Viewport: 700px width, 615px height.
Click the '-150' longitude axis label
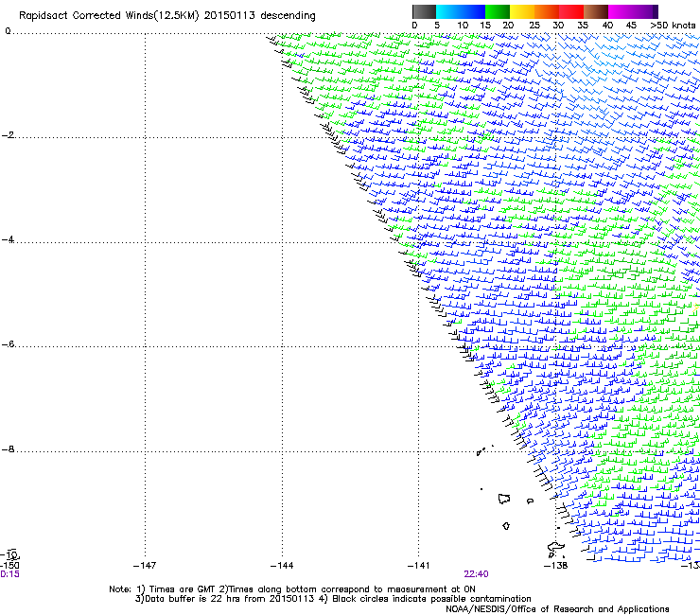pos(9,566)
